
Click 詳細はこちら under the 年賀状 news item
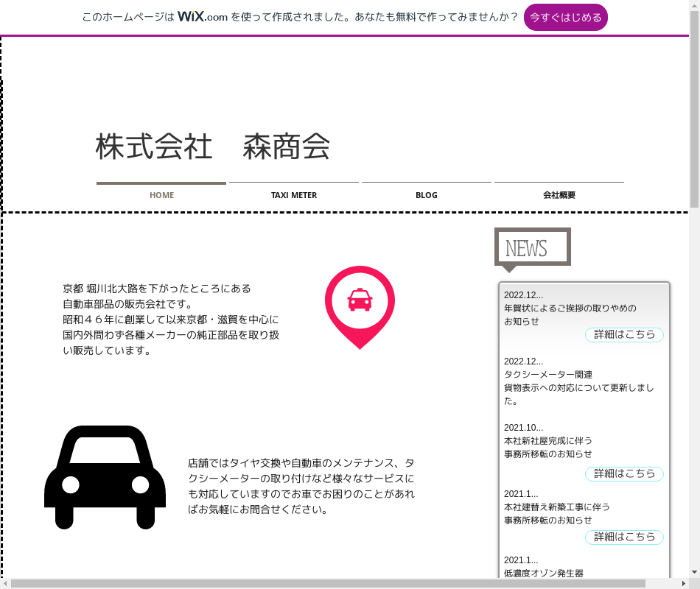(624, 335)
